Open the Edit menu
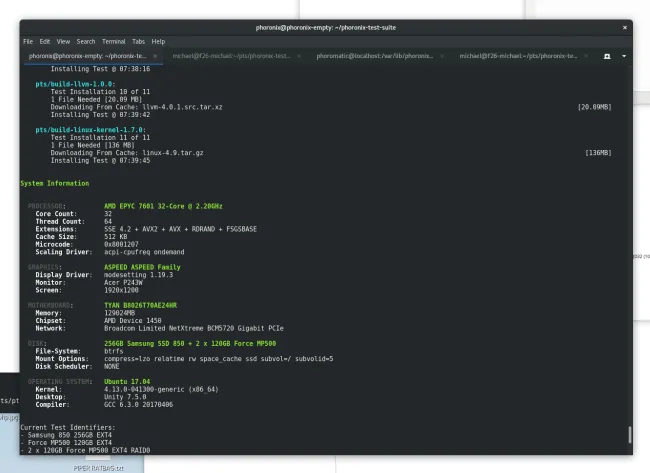Screen dimensions: 650x473 tap(43, 41)
